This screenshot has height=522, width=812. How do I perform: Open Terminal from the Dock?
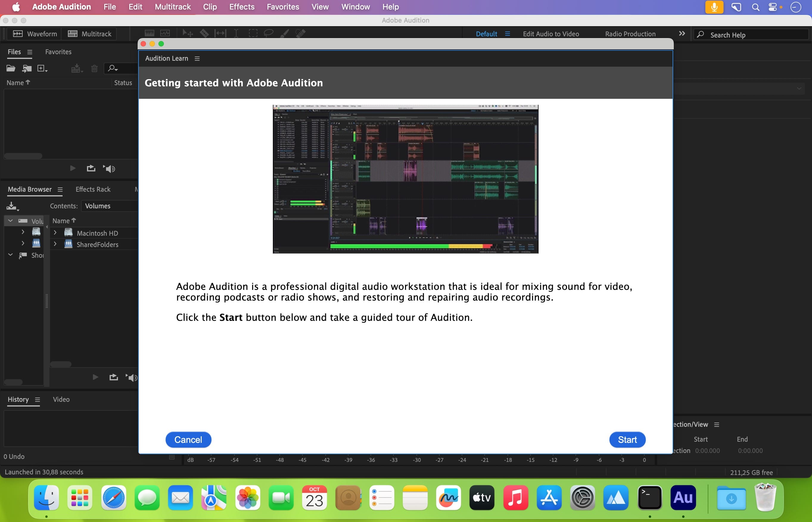click(x=650, y=498)
